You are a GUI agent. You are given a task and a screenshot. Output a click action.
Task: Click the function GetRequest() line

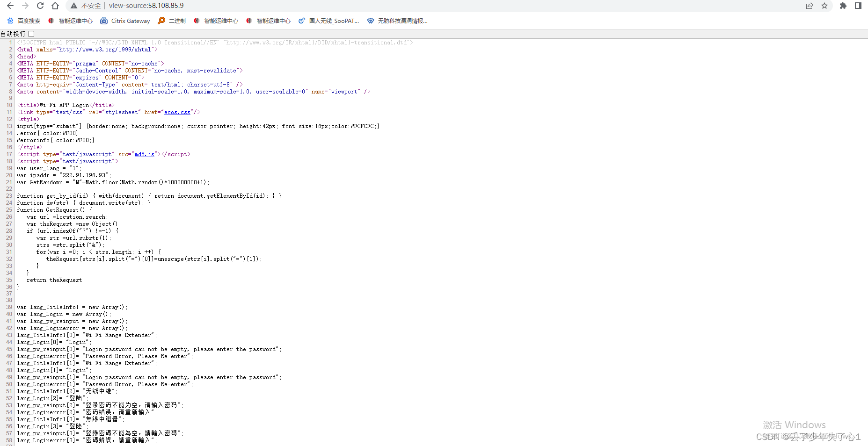55,210
